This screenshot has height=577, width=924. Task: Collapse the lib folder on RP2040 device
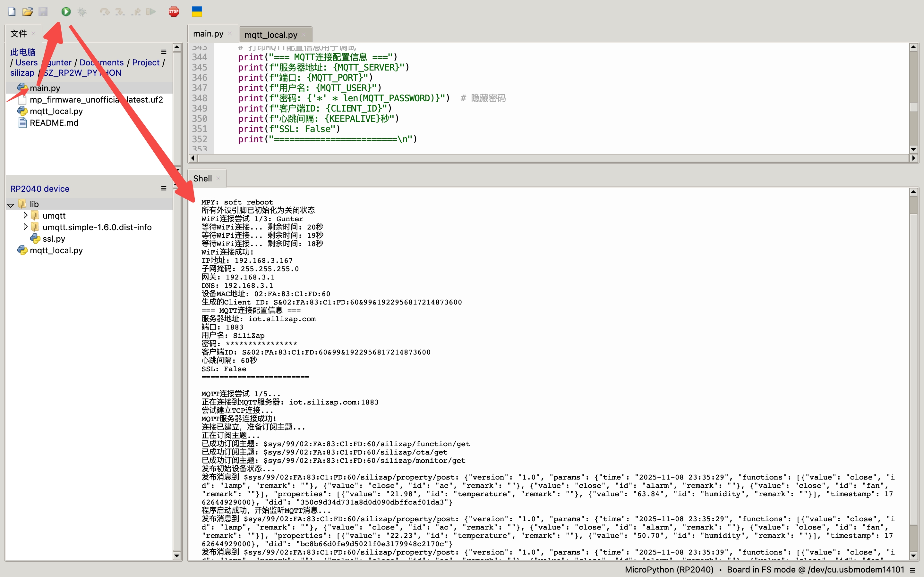click(10, 204)
